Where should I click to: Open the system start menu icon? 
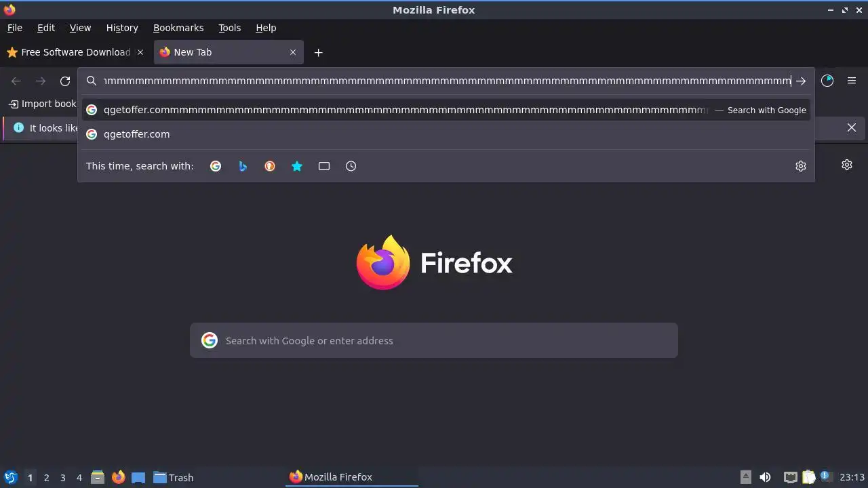tap(10, 477)
